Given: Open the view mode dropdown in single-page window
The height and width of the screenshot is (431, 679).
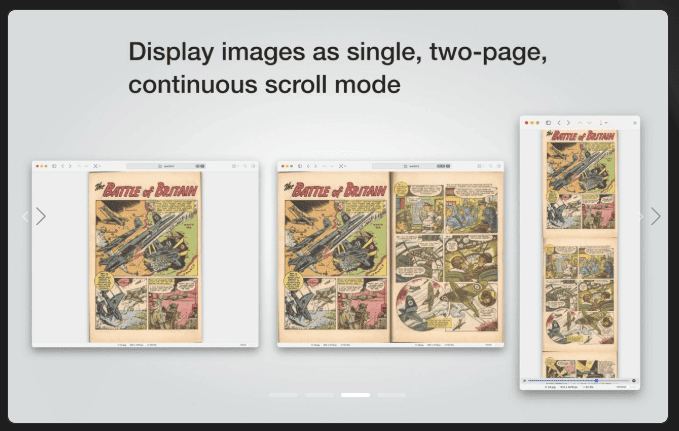Looking at the screenshot, I should [x=235, y=166].
